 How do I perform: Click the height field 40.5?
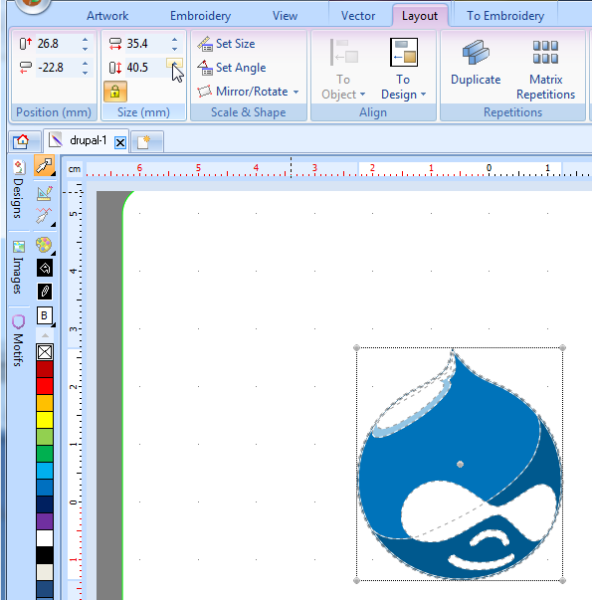(x=147, y=68)
